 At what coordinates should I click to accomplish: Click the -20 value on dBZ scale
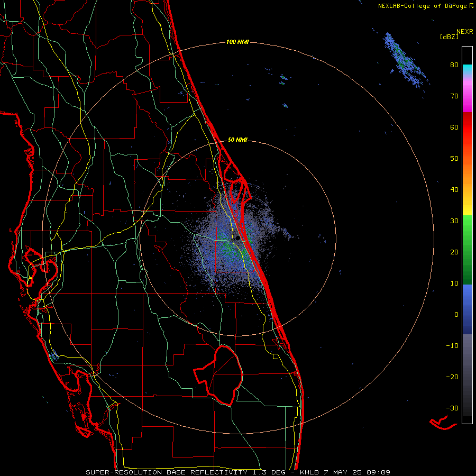pyautogui.click(x=452, y=377)
